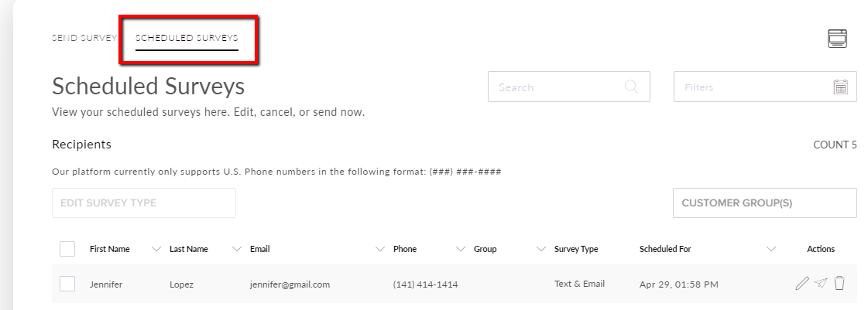Viewport: 868px width, 310px height.
Task: Click the magnifying glass search icon
Action: 631,87
